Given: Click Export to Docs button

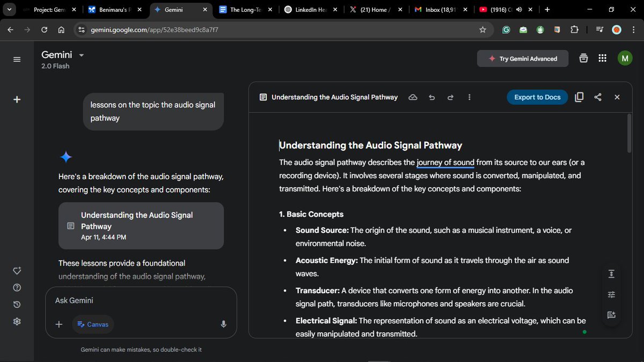Looking at the screenshot, I should pos(537,97).
